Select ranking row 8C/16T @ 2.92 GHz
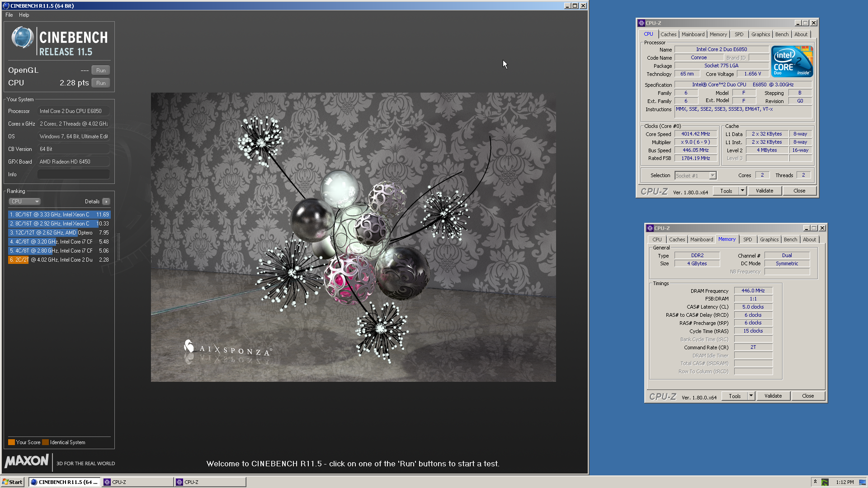868x488 pixels. click(59, 224)
